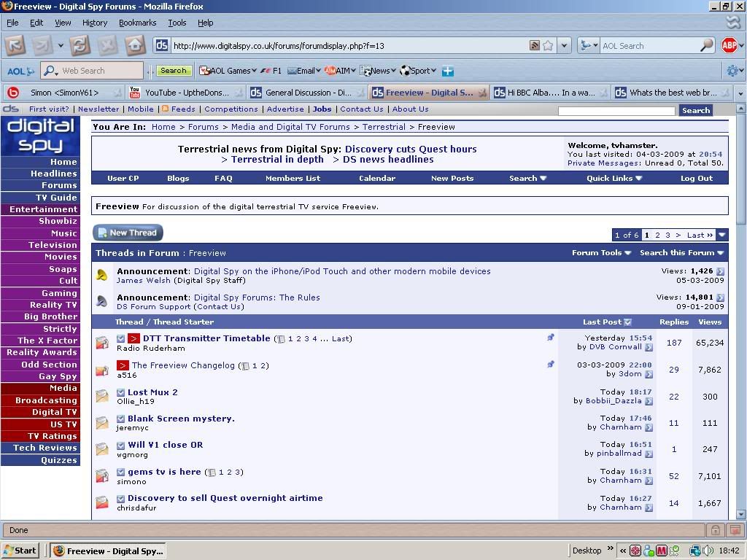Image resolution: width=747 pixels, height=560 pixels.
Task: Click the RSS feed icon in address bar
Action: click(x=535, y=46)
